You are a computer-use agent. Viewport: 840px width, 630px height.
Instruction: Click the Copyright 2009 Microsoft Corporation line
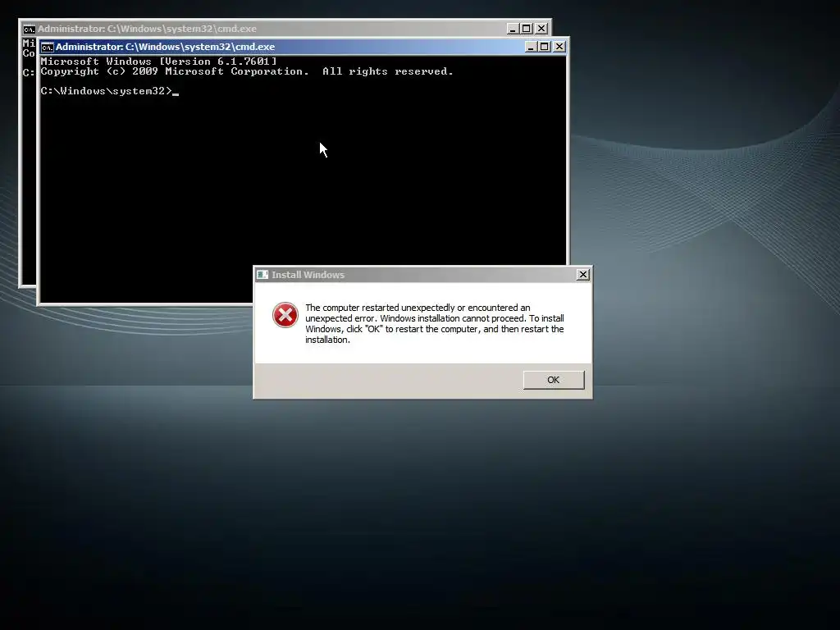click(247, 71)
